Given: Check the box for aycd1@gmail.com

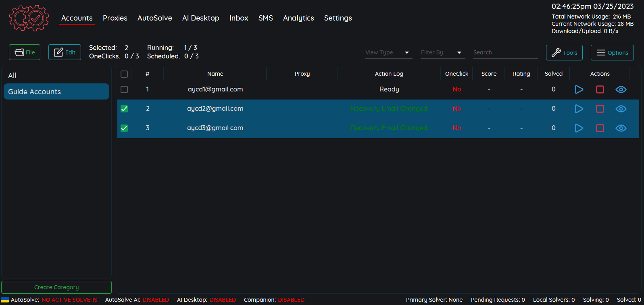Looking at the screenshot, I should [124, 89].
